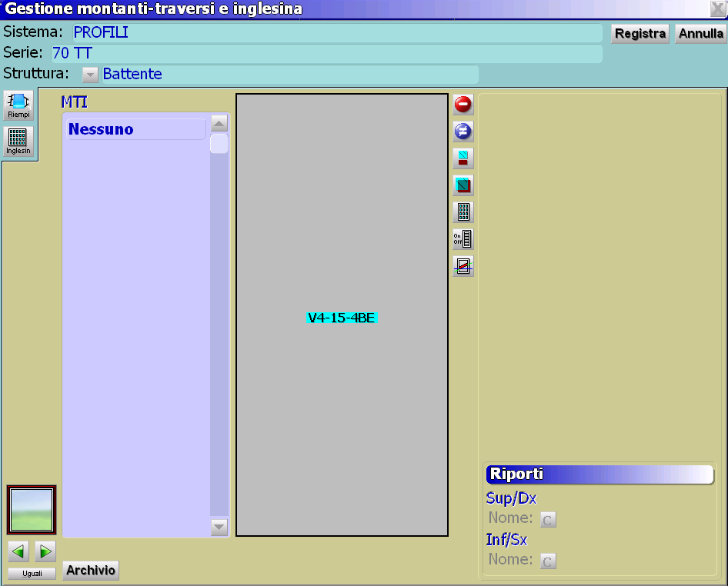Screen dimensions: 728x586
Task: Click the Annulla button
Action: 700,34
